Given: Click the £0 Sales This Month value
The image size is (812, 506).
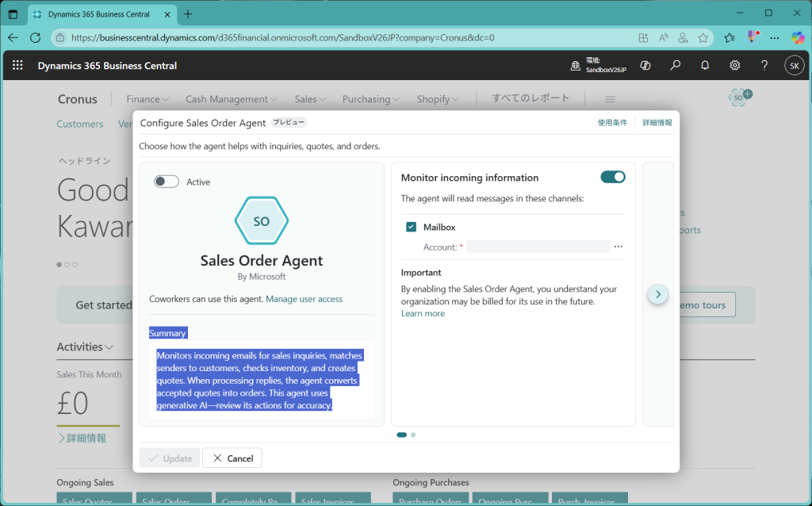Looking at the screenshot, I should click(x=72, y=403).
